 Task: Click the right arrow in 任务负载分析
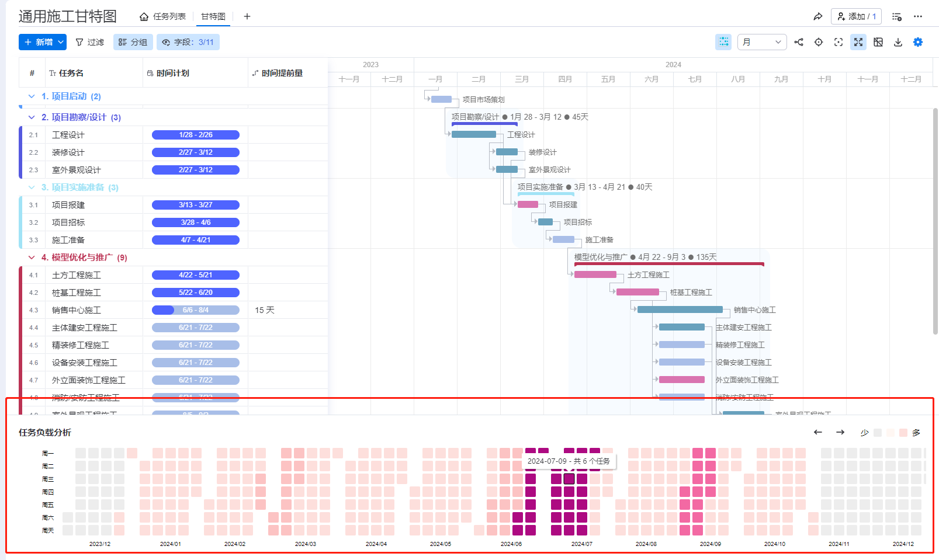(840, 432)
